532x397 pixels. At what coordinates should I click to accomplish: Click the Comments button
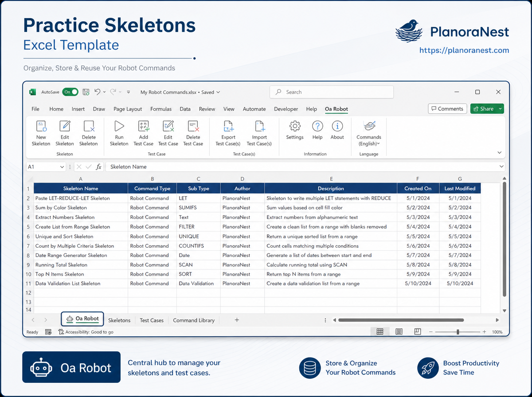448,109
